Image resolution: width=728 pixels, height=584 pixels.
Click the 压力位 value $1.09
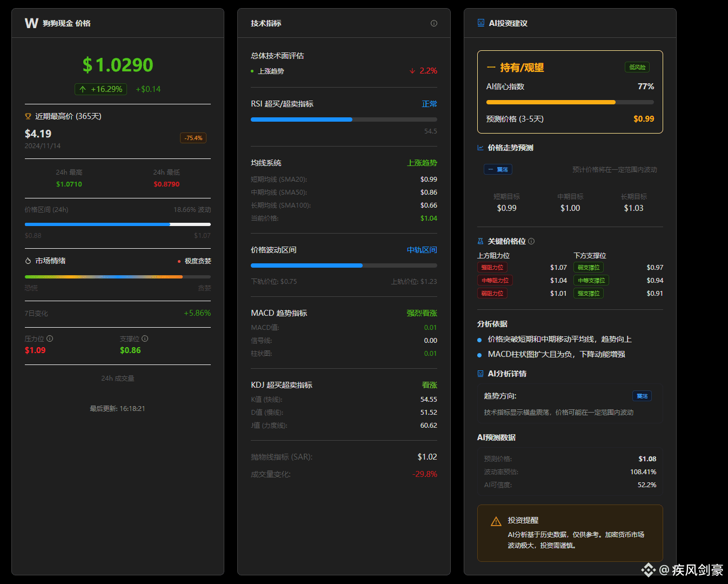pyautogui.click(x=35, y=350)
